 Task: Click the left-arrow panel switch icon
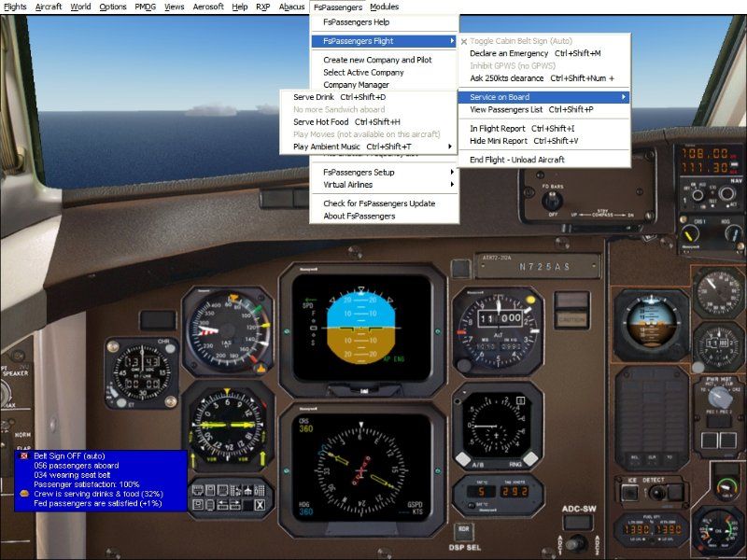[x=223, y=505]
